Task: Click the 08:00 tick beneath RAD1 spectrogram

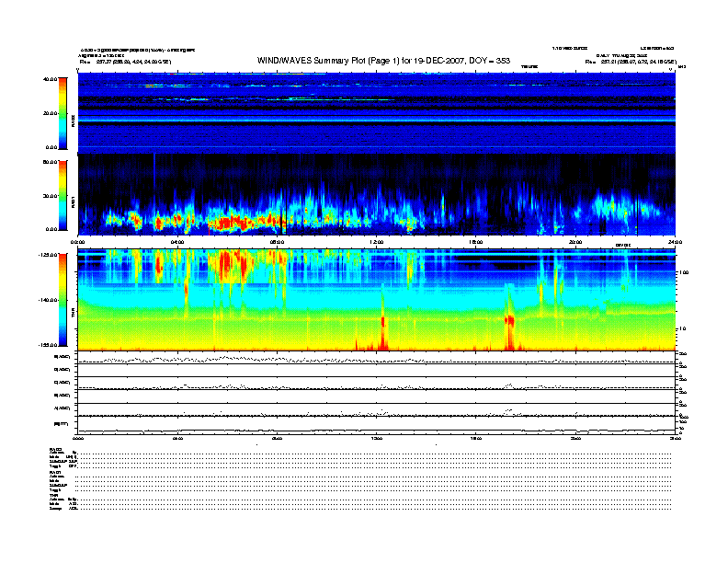Action: [x=277, y=242]
